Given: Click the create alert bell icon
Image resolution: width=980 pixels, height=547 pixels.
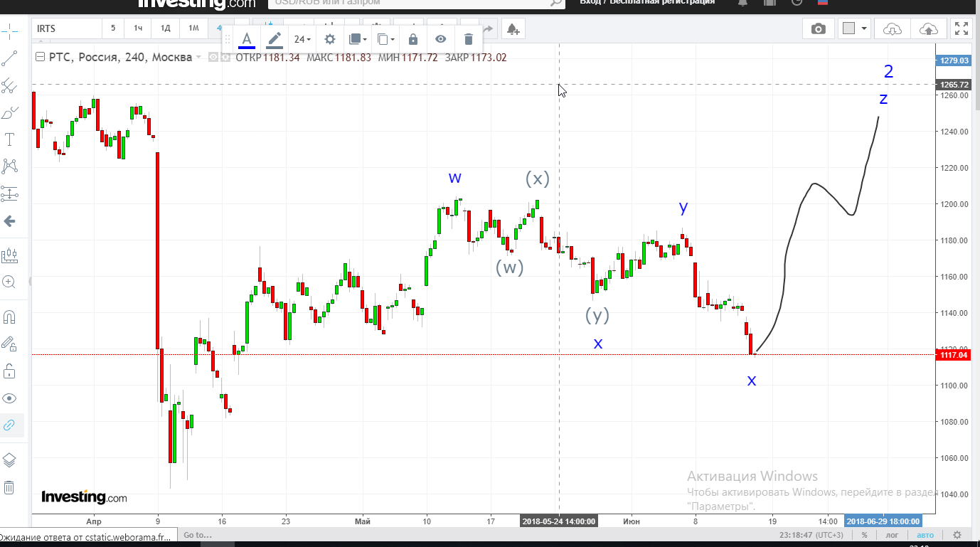Looking at the screenshot, I should 513,29.
